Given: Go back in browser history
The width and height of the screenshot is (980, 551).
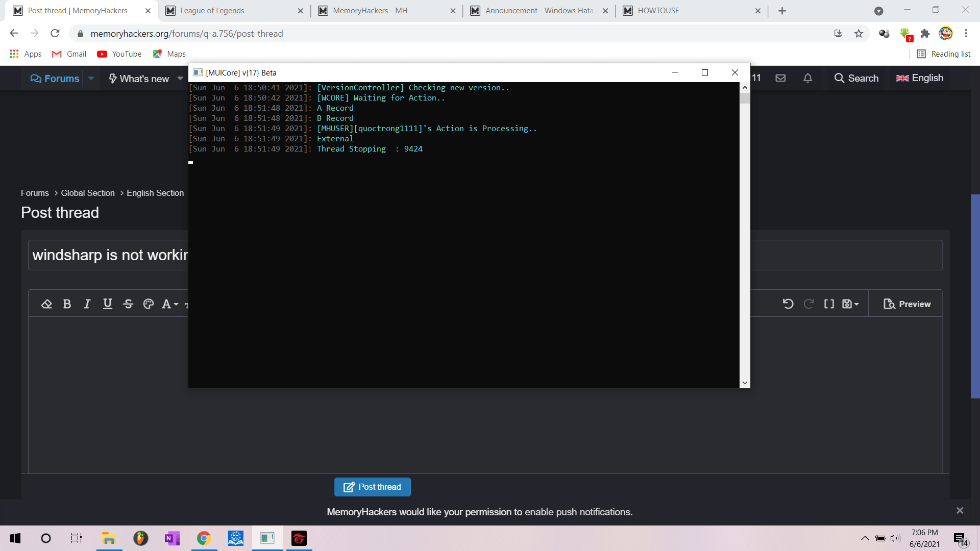Looking at the screenshot, I should (14, 33).
